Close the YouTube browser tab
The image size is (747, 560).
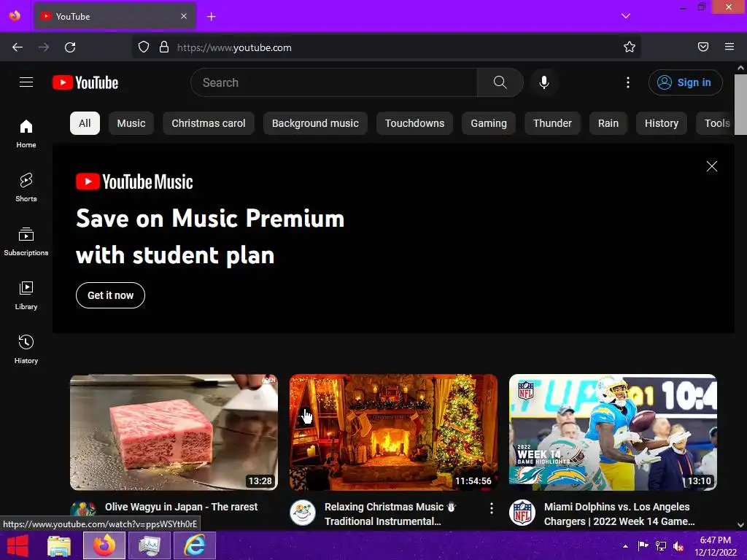[184, 16]
